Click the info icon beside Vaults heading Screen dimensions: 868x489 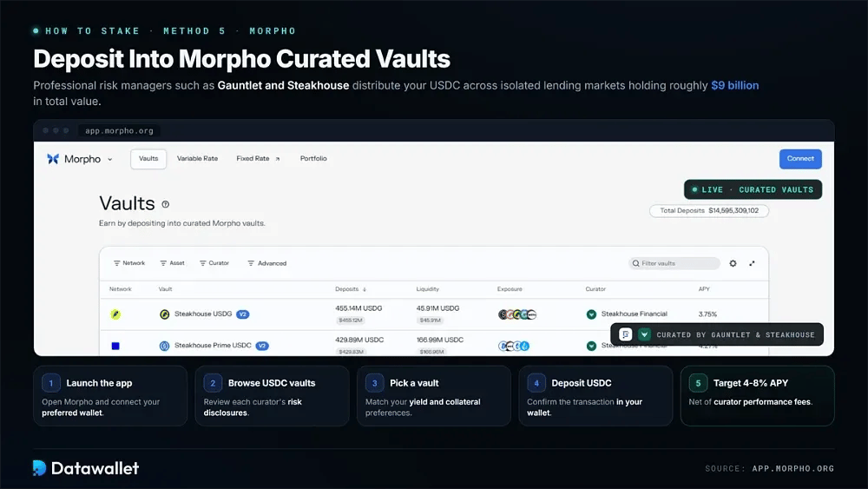166,204
